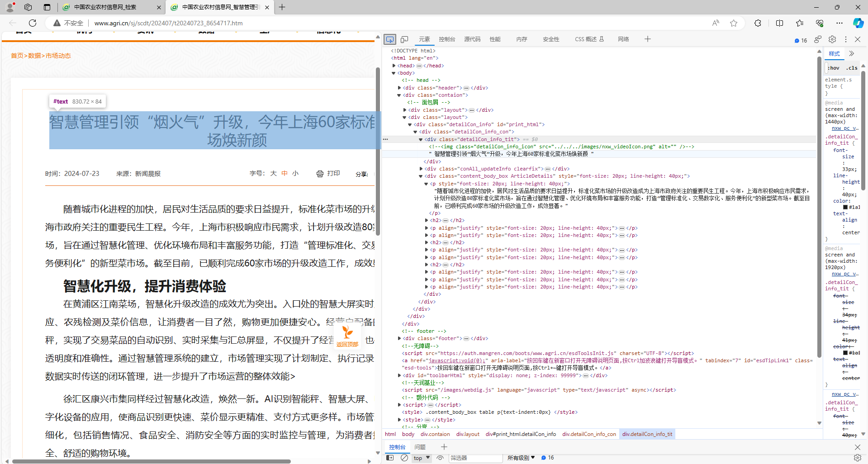Expand the head element node
This screenshot has height=464, width=868.
pos(394,66)
